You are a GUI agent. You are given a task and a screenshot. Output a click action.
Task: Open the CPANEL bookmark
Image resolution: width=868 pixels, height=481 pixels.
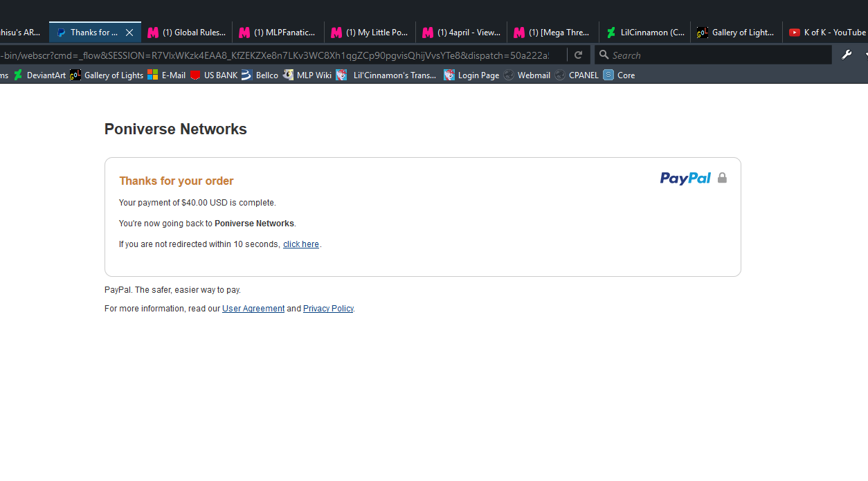577,75
